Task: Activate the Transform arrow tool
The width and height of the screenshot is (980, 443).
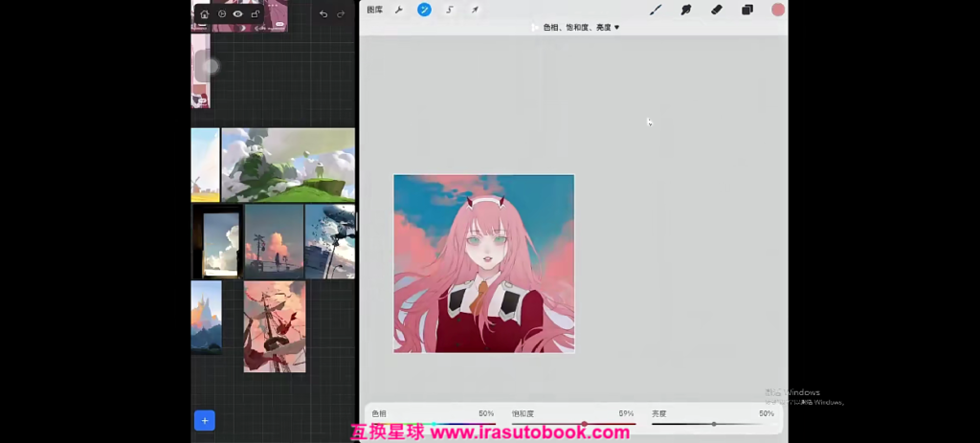Action: click(x=475, y=10)
